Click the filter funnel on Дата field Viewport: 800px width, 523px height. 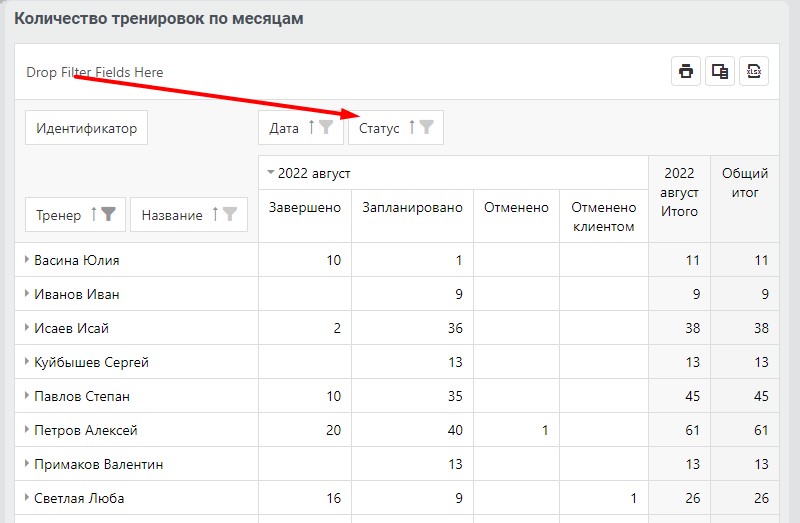pyautogui.click(x=326, y=127)
